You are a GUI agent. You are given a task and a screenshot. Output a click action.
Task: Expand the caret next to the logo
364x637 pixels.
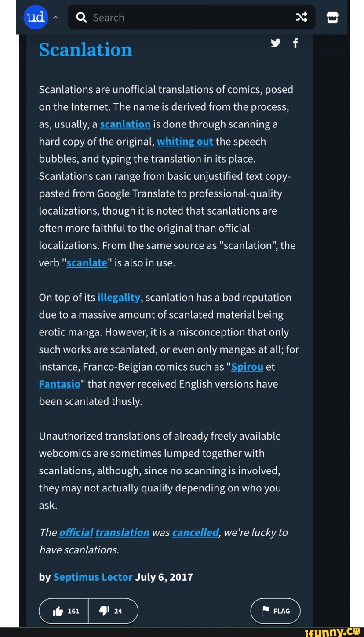tap(55, 18)
